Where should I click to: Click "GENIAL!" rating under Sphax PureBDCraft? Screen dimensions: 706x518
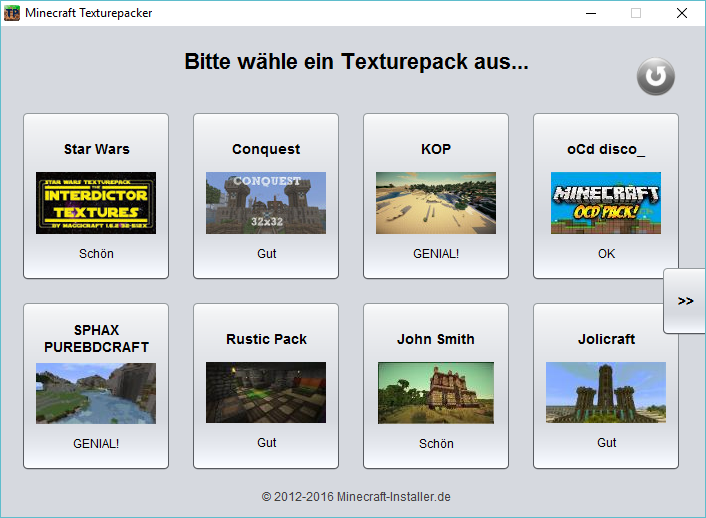[96, 444]
